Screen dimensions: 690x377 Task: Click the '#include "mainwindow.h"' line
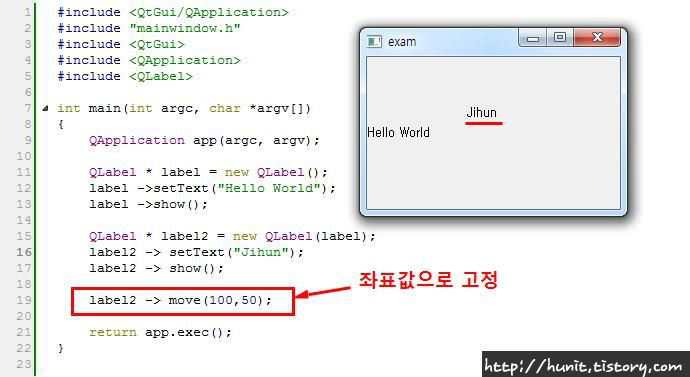pos(149,28)
